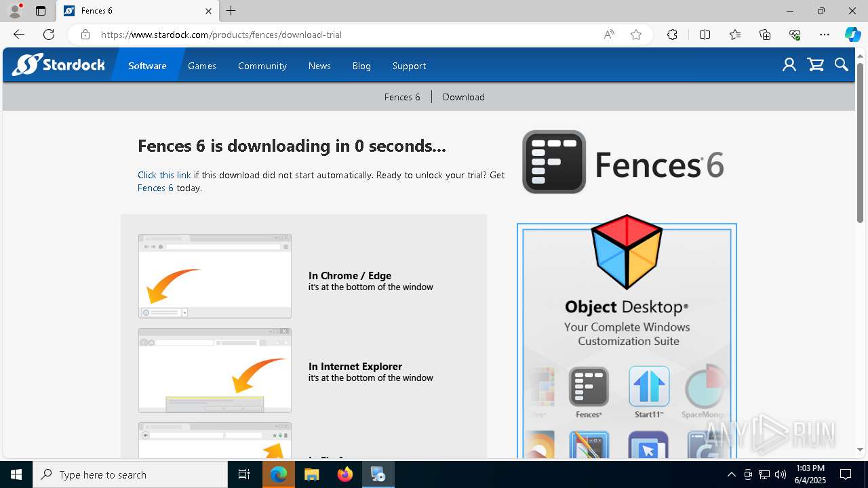
Task: Open Stardock account user icon
Action: tap(789, 65)
